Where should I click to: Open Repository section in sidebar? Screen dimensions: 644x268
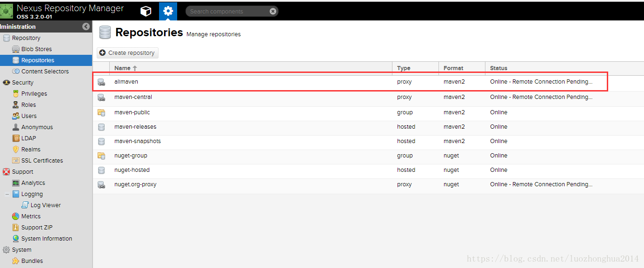coord(26,38)
